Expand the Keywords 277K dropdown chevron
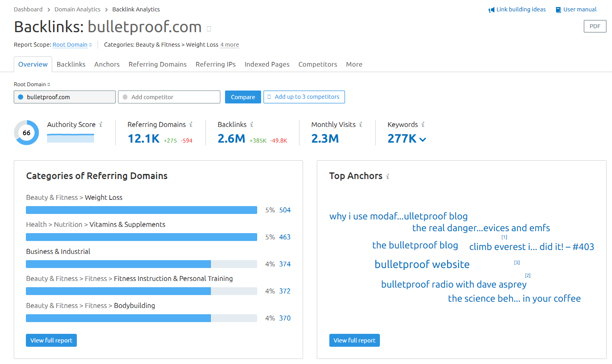The image size is (612, 364). pos(423,139)
